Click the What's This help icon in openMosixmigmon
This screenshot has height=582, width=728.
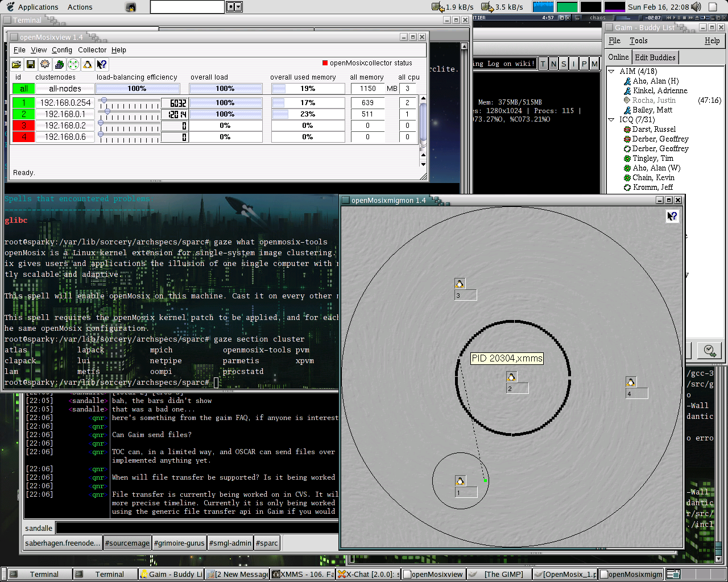[672, 217]
